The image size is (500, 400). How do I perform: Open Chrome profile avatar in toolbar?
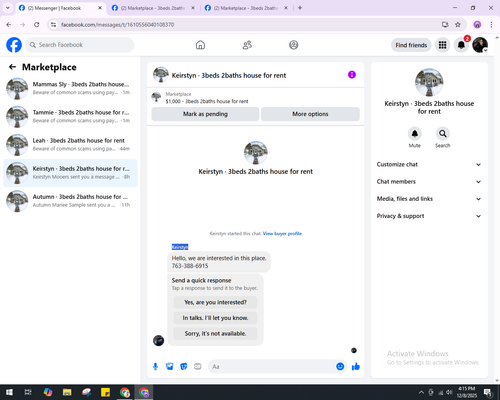click(x=477, y=25)
